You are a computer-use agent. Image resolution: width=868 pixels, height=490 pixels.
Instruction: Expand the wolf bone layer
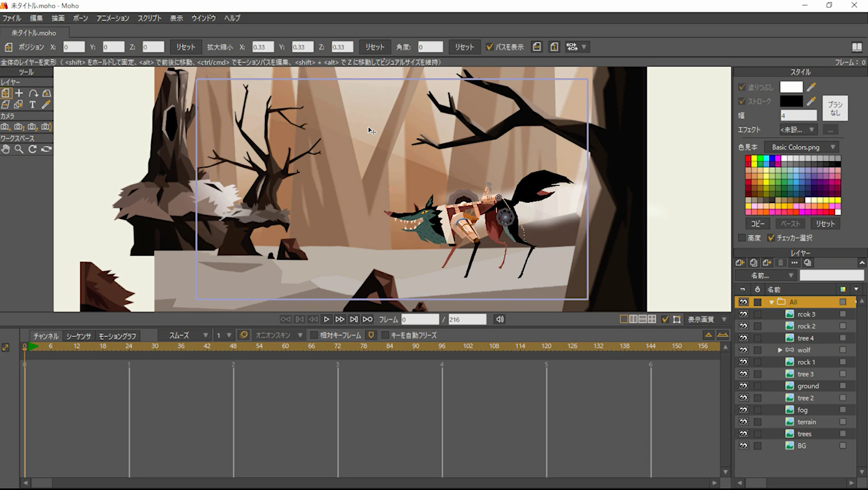(780, 350)
